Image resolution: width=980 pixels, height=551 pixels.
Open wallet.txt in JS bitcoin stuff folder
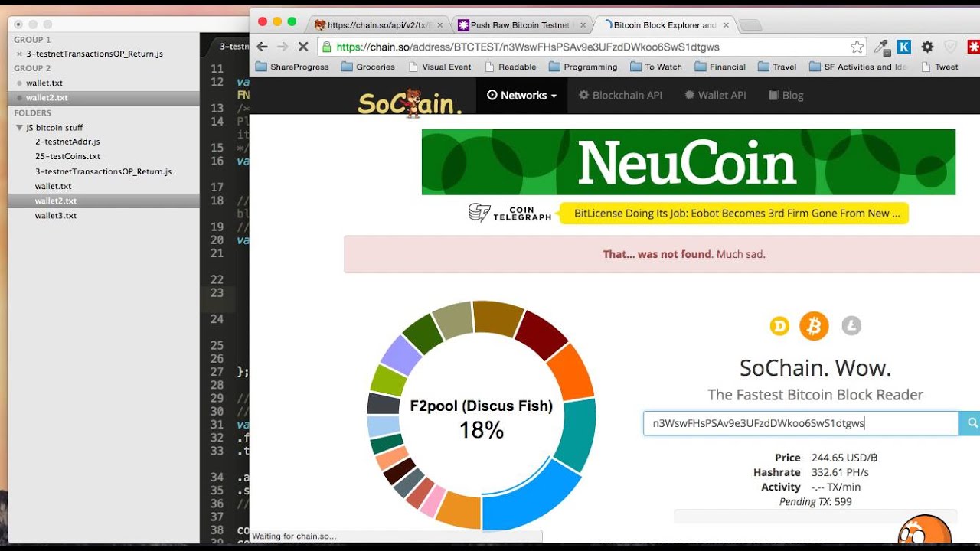point(53,186)
